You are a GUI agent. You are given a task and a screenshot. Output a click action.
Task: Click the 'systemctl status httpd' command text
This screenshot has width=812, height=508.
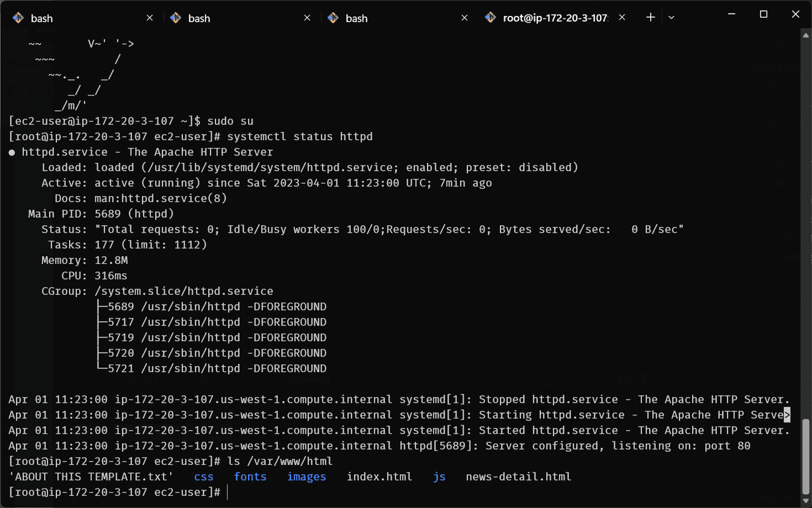click(300, 136)
